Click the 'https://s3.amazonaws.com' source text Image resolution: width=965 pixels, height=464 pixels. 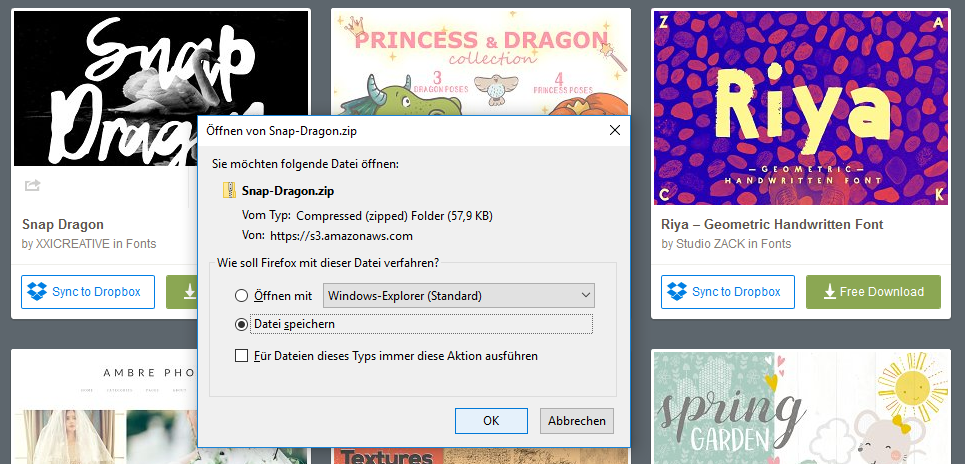coord(341,236)
